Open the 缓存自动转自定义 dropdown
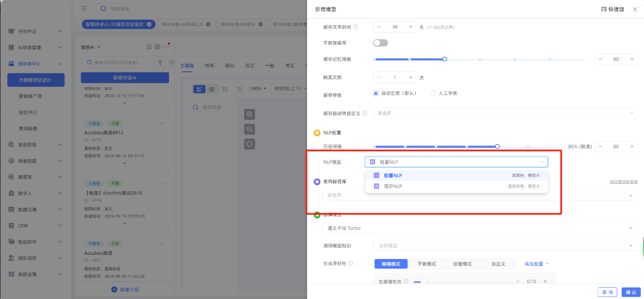The width and height of the screenshot is (644, 299). [x=505, y=113]
